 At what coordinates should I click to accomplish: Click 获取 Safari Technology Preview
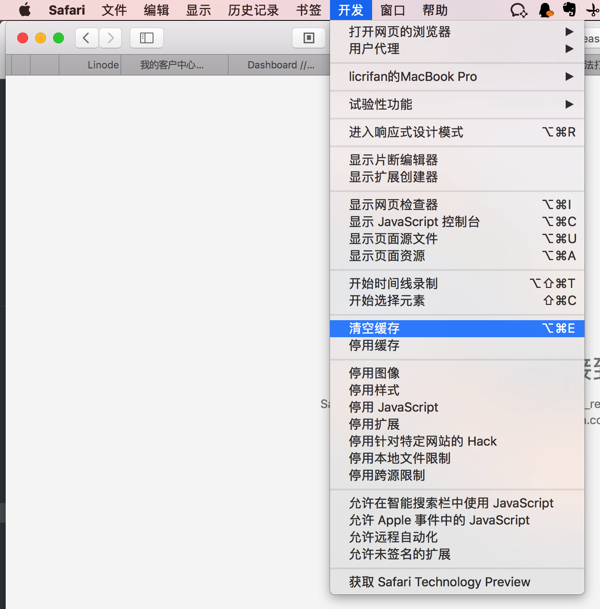click(457, 582)
